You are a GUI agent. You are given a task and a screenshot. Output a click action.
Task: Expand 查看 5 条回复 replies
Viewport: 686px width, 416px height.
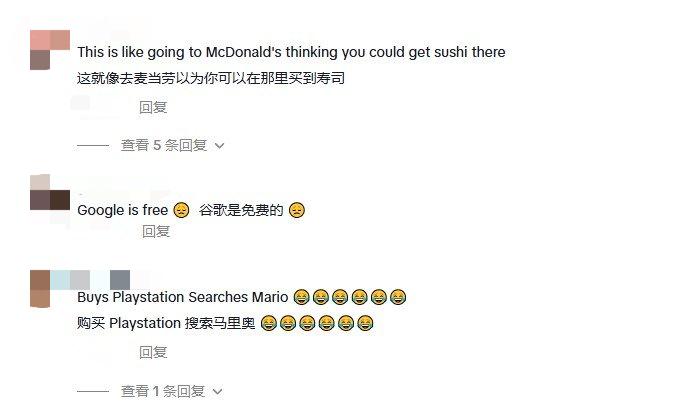click(164, 145)
